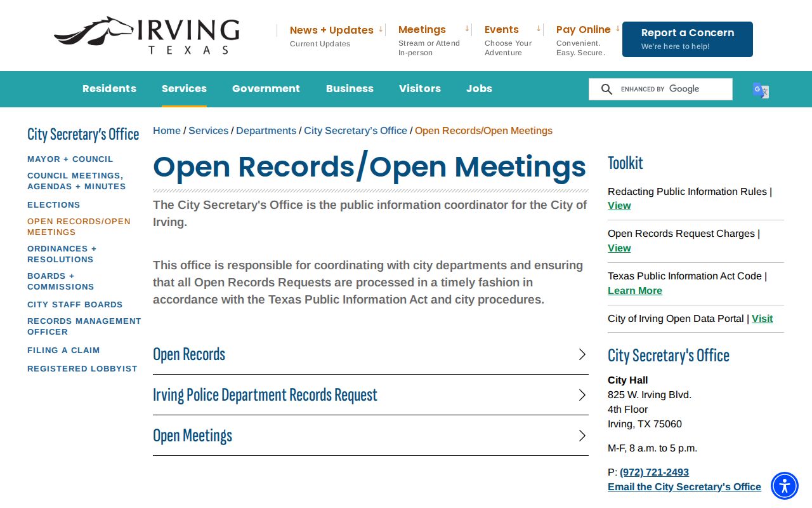Screen dimensions: 812x508
Task: Click City Secretary's Office sidebar heading
Action: pos(83,135)
